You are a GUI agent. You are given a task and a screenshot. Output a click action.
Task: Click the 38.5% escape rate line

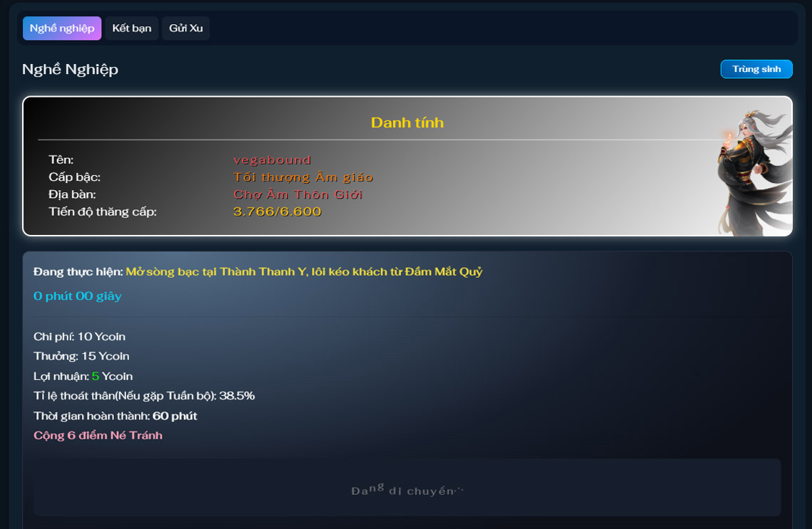point(144,396)
